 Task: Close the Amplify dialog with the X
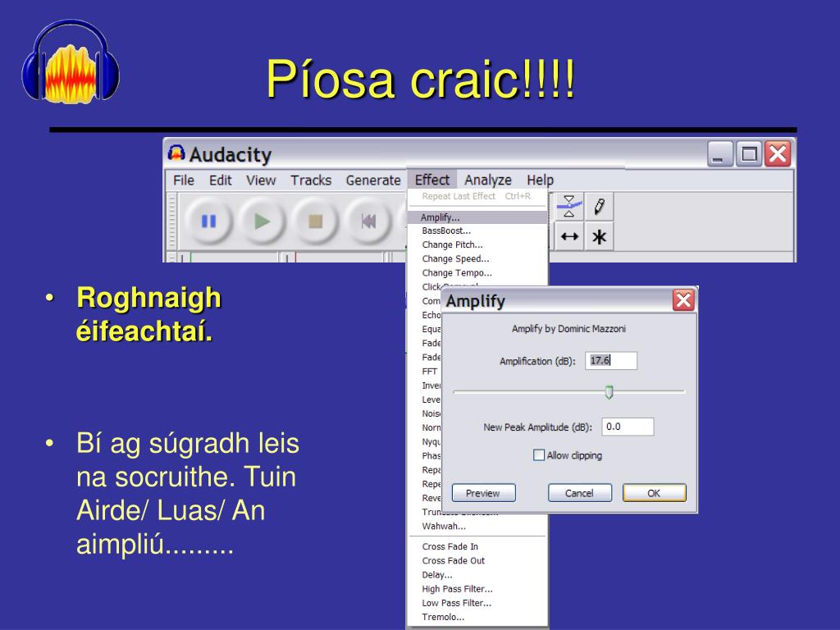tap(683, 300)
